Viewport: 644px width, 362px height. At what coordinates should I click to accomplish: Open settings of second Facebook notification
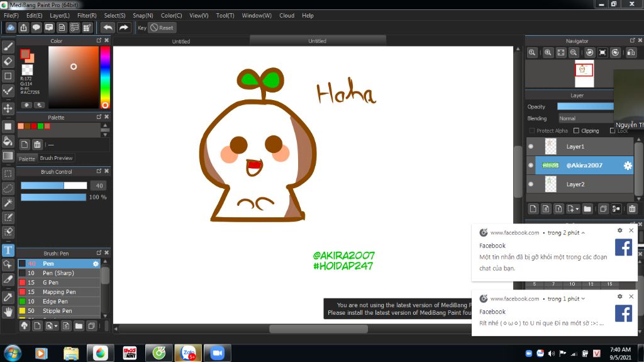tap(619, 296)
